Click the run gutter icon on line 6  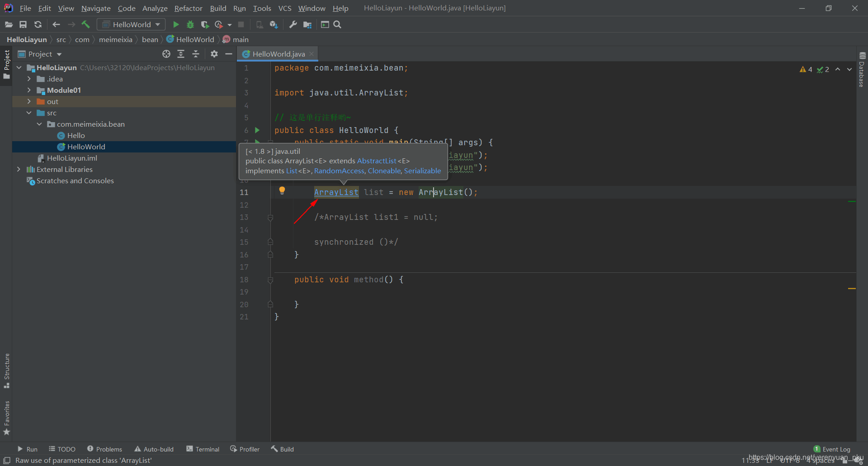coord(257,130)
